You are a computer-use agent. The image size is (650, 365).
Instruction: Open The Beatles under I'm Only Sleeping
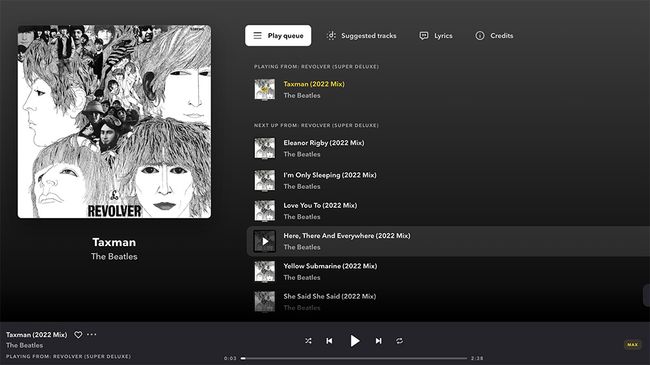[x=302, y=187]
